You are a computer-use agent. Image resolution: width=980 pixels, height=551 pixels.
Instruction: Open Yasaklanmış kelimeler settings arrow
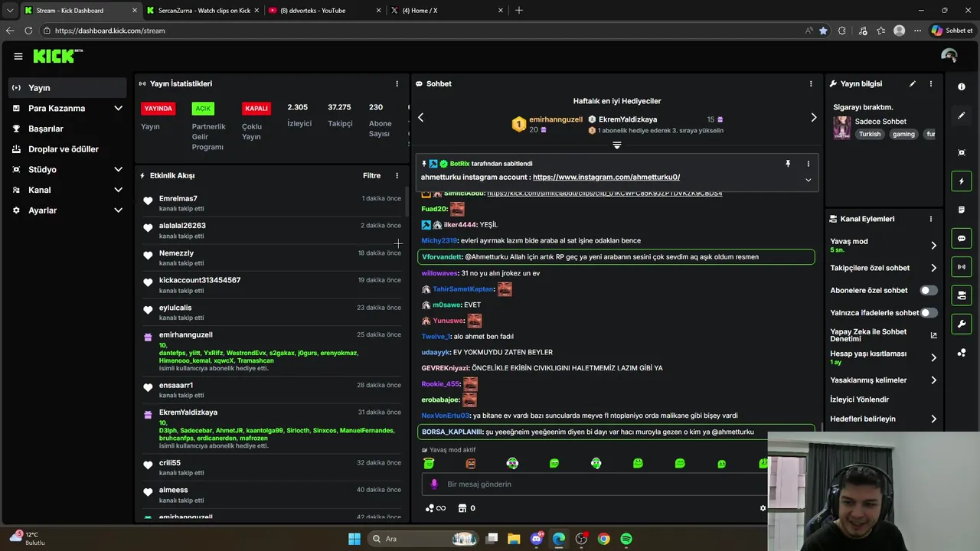point(933,380)
